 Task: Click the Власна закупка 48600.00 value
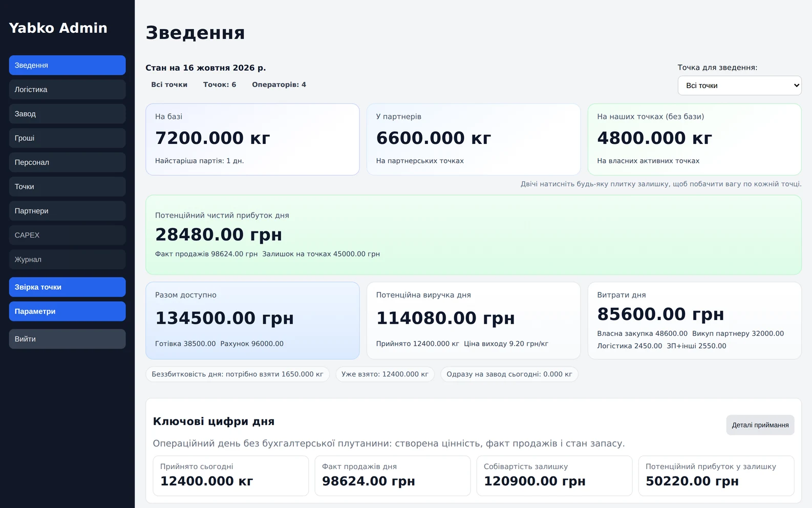click(643, 333)
